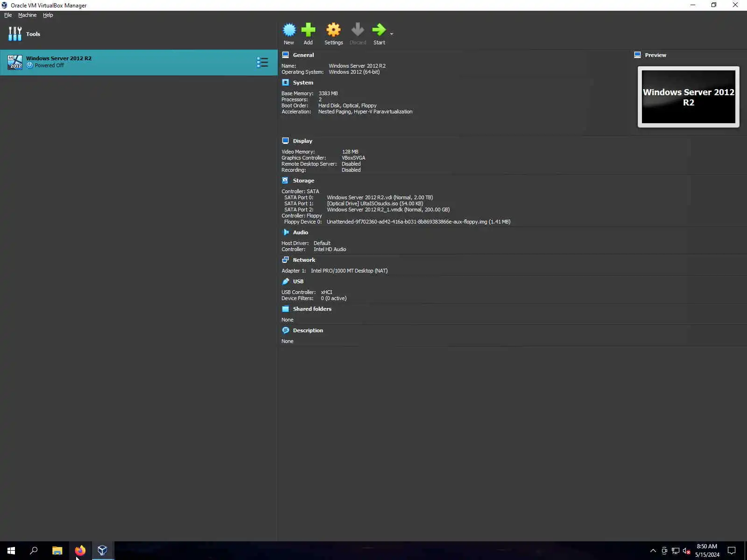
Task: Open the Storage settings heading link
Action: (303, 181)
